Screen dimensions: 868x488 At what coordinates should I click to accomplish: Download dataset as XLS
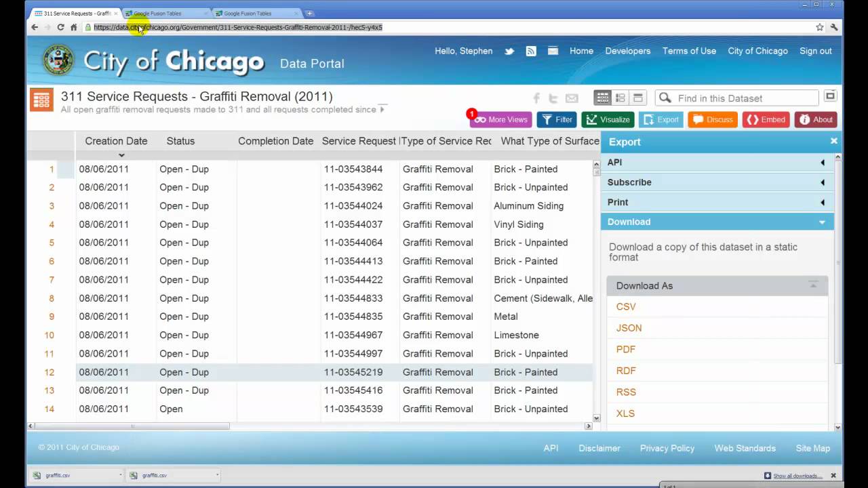pyautogui.click(x=625, y=413)
